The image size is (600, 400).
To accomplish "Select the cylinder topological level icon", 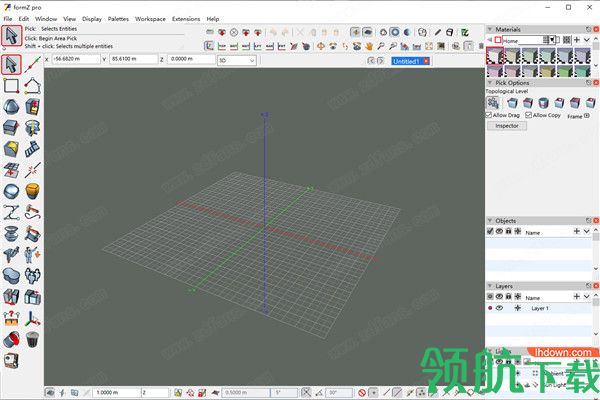I will click(x=544, y=103).
